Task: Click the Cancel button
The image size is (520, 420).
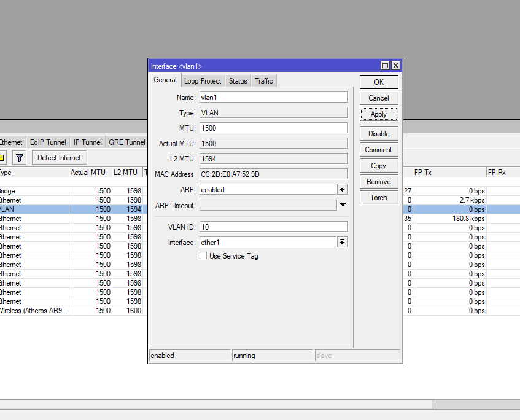Action: click(x=379, y=98)
